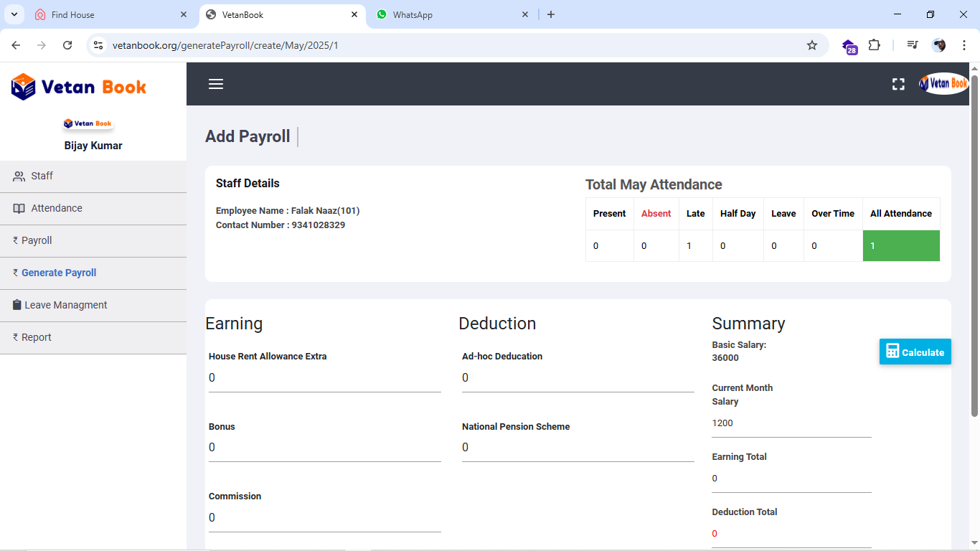Open the Attendance section in the sidebar

pyautogui.click(x=93, y=209)
